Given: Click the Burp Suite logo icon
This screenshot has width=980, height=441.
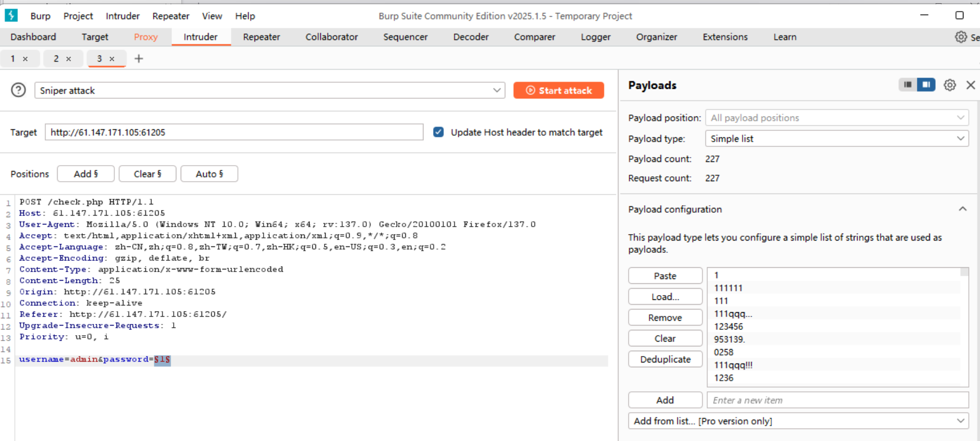Looking at the screenshot, I should tap(11, 16).
